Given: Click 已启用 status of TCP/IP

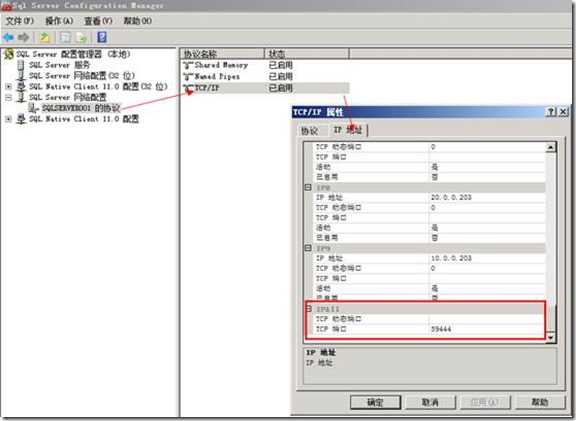Looking at the screenshot, I should click(281, 88).
